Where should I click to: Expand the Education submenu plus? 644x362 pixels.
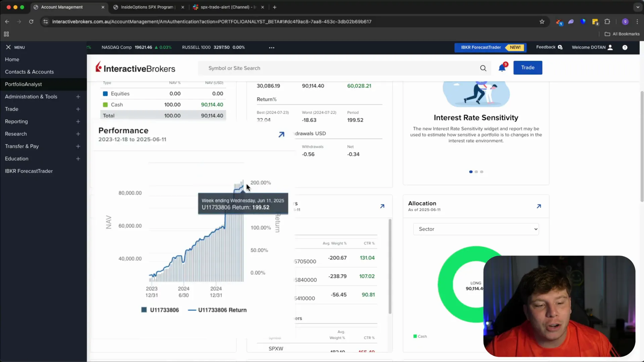tap(78, 159)
